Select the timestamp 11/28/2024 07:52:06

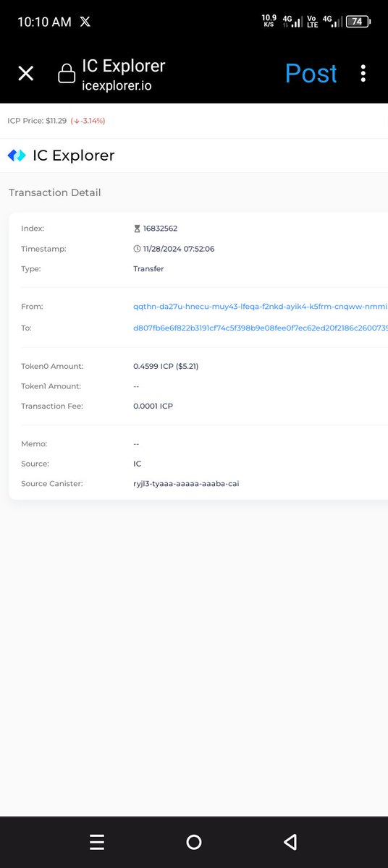179,249
